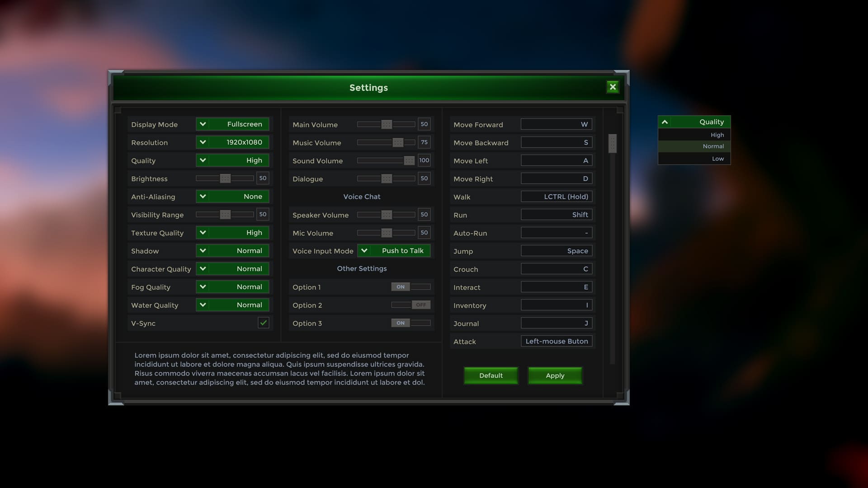Click the Music Volume slider handle

click(x=398, y=142)
